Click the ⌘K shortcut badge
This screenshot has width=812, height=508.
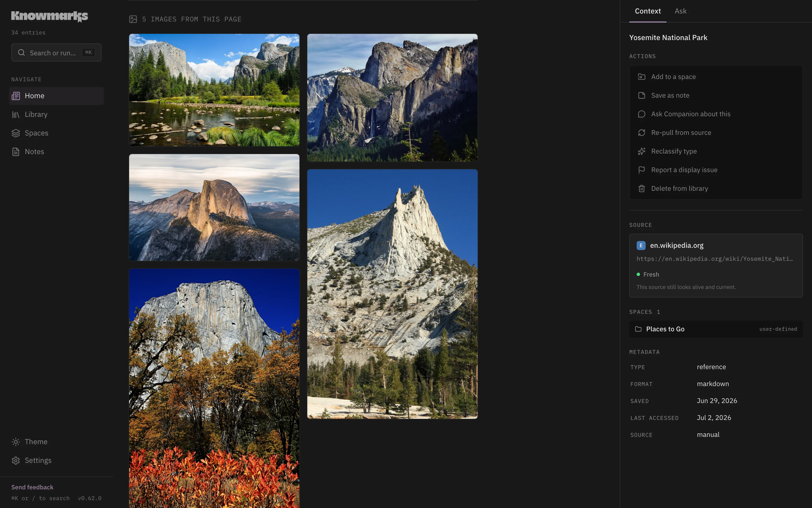89,52
